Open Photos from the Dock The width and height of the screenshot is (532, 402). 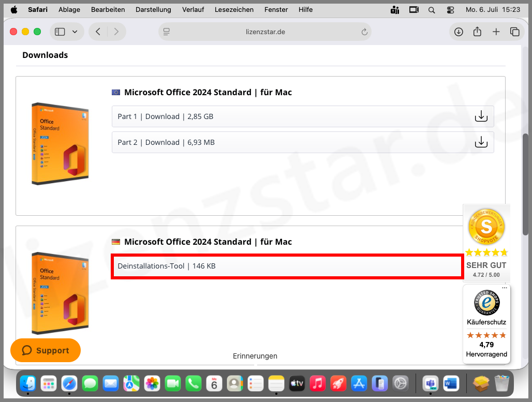152,384
